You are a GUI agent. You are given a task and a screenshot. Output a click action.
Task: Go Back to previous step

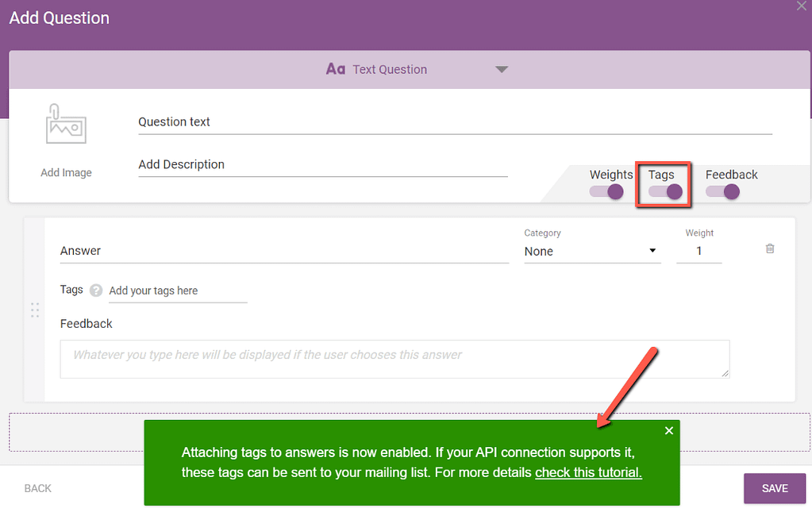point(38,488)
